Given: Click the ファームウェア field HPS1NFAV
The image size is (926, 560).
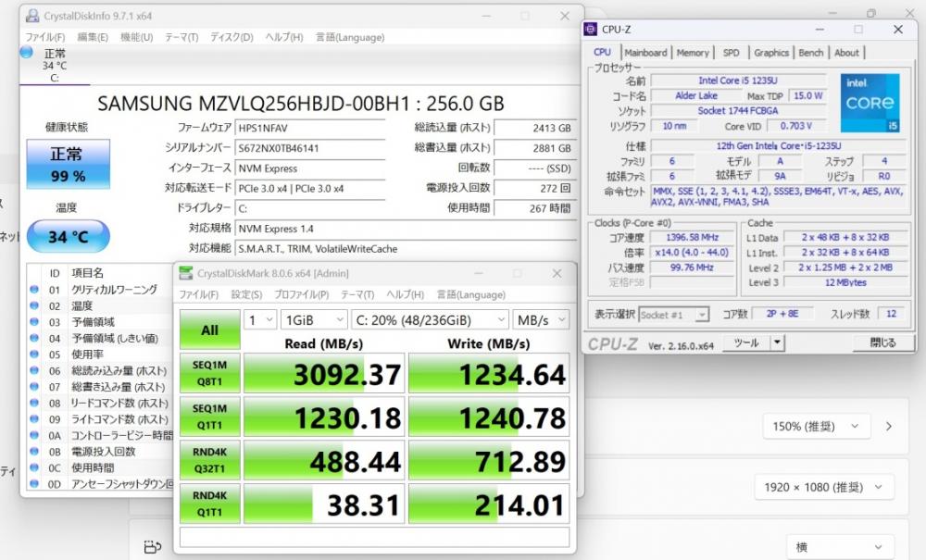Looking at the screenshot, I should pyautogui.click(x=310, y=128).
